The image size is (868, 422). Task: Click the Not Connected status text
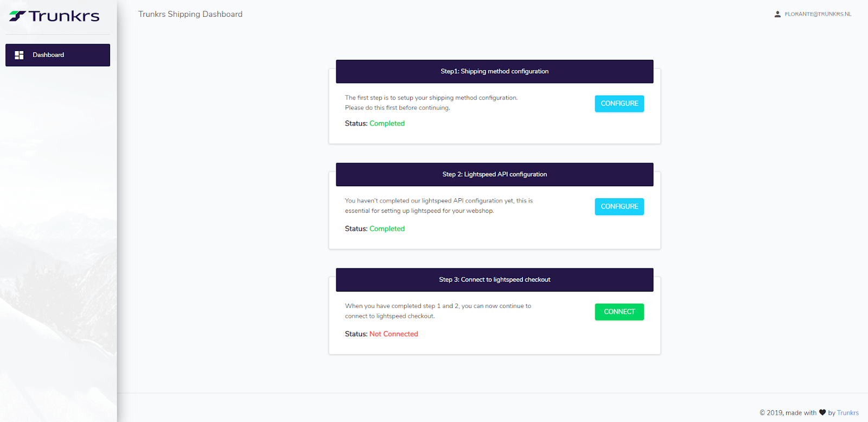[x=393, y=334]
